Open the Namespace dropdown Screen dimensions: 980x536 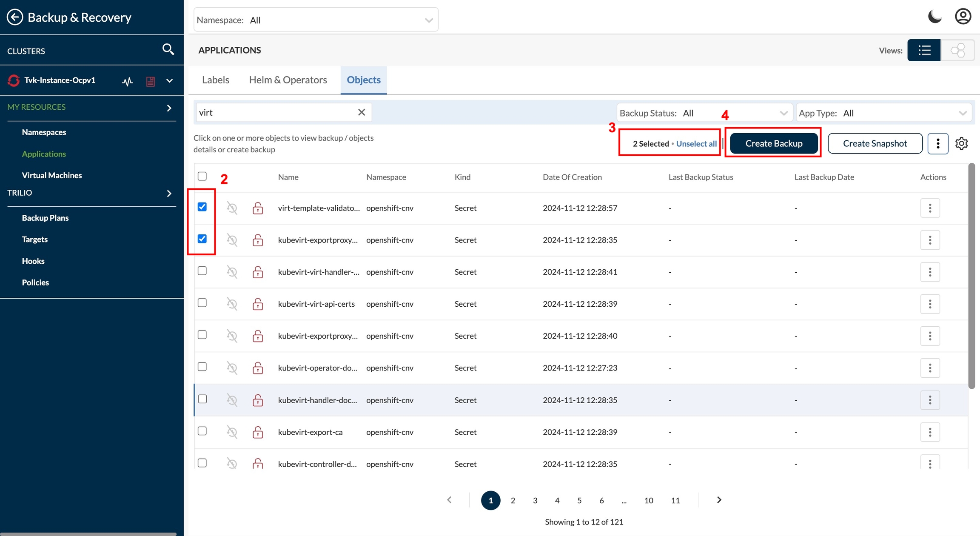click(x=316, y=20)
